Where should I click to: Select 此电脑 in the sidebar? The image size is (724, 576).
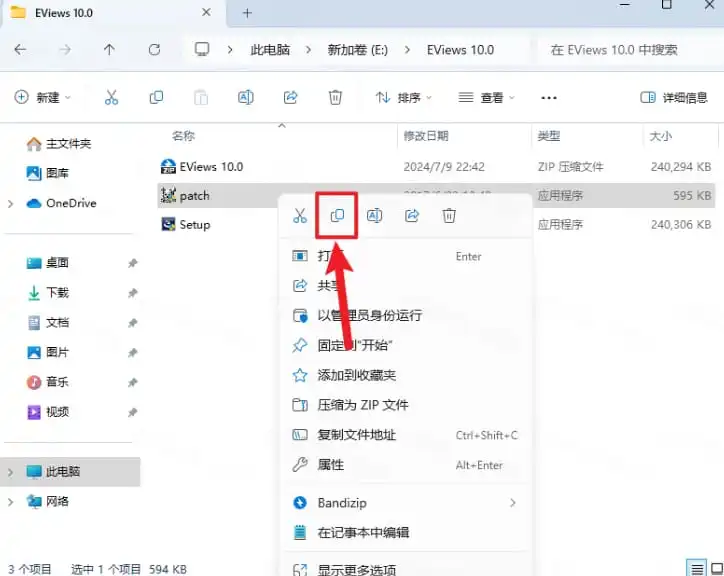coord(70,472)
